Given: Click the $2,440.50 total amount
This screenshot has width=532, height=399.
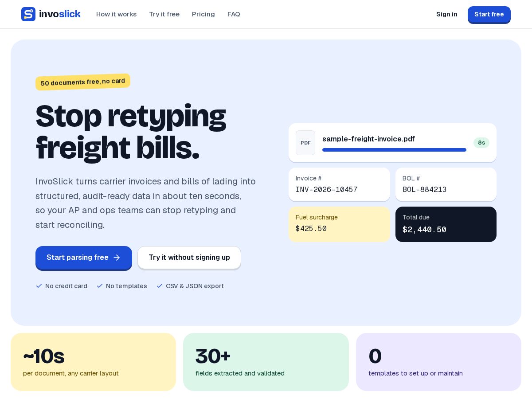Looking at the screenshot, I should click(424, 230).
